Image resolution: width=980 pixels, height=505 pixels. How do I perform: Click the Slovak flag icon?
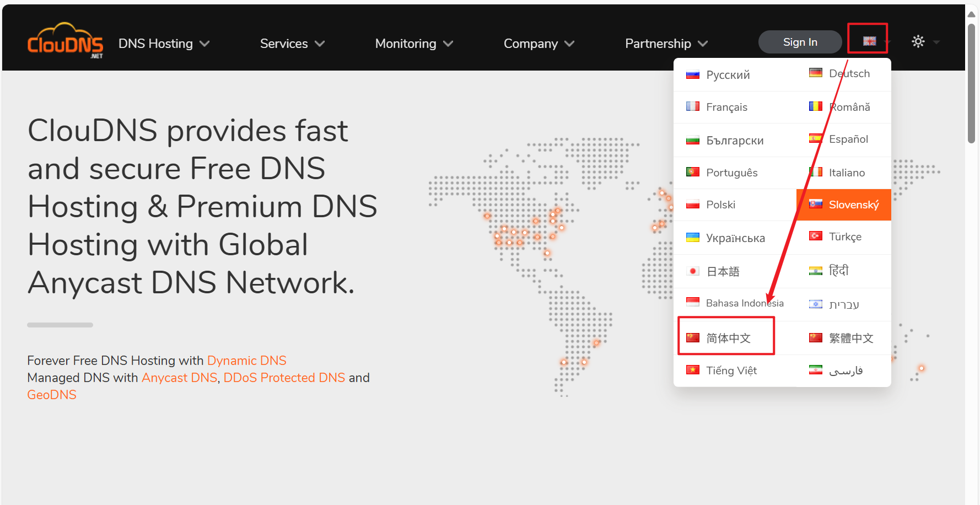pyautogui.click(x=816, y=204)
